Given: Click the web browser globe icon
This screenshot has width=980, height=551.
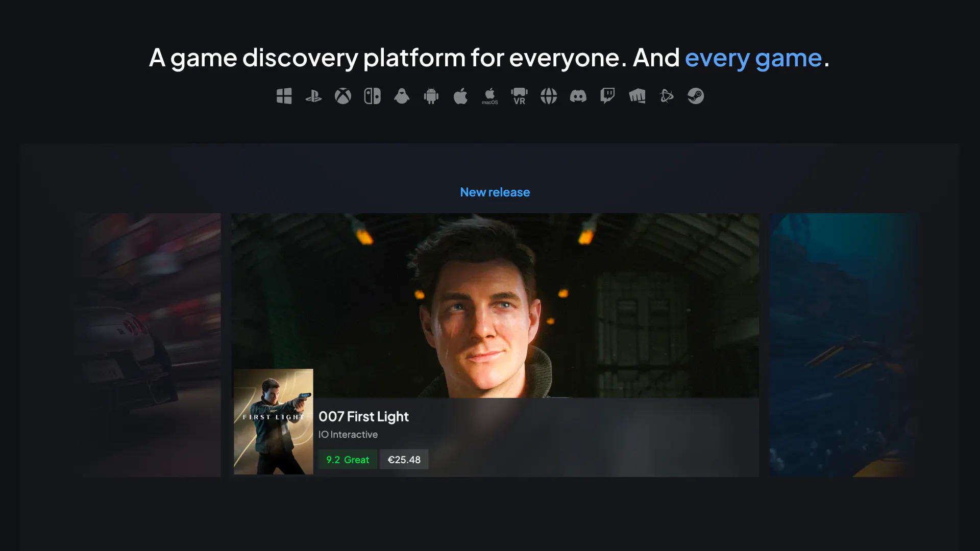Looking at the screenshot, I should pos(549,96).
